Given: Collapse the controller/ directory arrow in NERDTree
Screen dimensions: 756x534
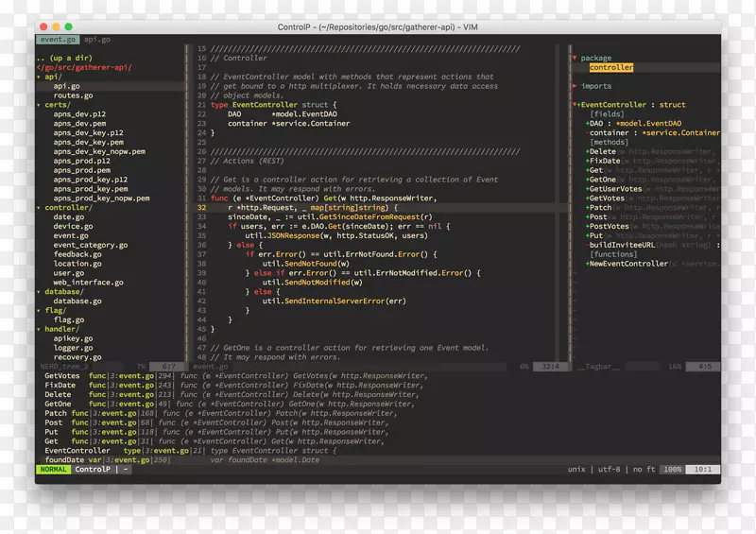Looking at the screenshot, I should click(x=40, y=207).
